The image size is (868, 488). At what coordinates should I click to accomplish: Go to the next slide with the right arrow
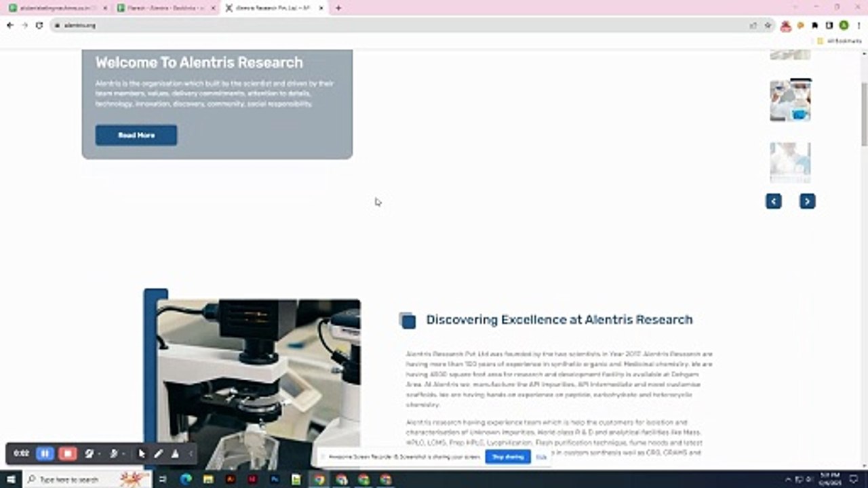807,201
